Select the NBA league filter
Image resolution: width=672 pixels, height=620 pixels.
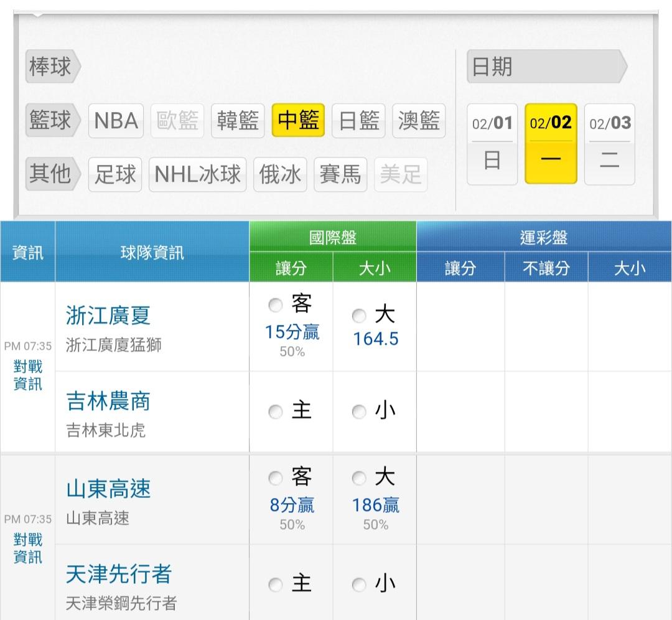[x=116, y=121]
